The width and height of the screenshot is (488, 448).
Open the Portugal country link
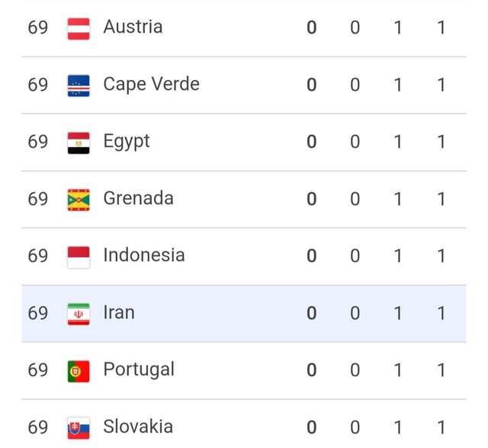pos(139,370)
